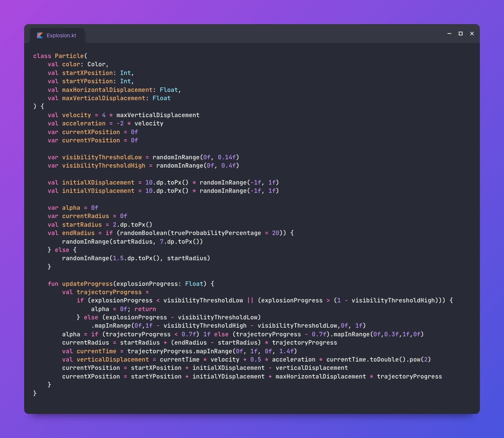
Task: Click 'currentTime.toDouble().pow(2)' expression
Action: tap(378, 359)
